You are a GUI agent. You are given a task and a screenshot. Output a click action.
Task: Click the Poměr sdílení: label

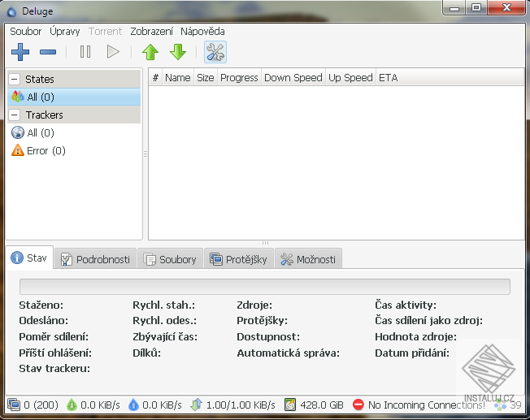pyautogui.click(x=54, y=336)
